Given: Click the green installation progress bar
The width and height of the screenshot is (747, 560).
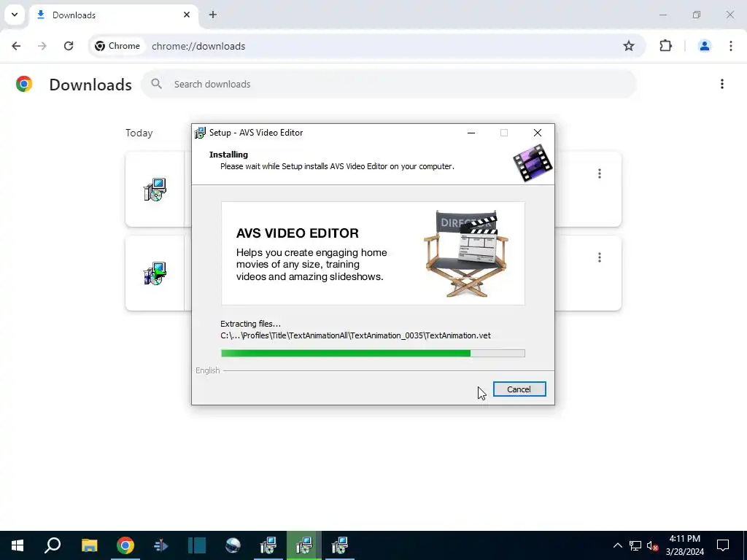Looking at the screenshot, I should pos(373,353).
